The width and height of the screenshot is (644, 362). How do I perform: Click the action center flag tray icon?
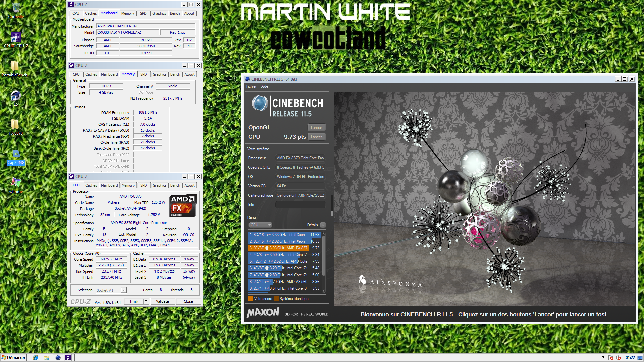(x=610, y=358)
